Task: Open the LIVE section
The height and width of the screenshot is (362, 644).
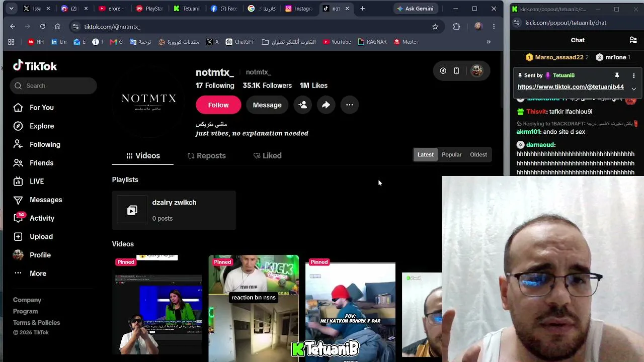Action: [29, 182]
